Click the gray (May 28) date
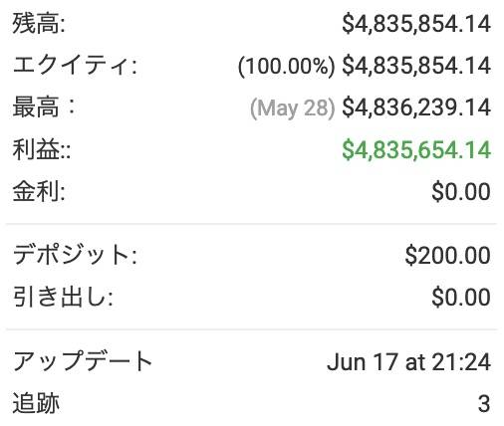504x426 pixels. pyautogui.click(x=293, y=108)
